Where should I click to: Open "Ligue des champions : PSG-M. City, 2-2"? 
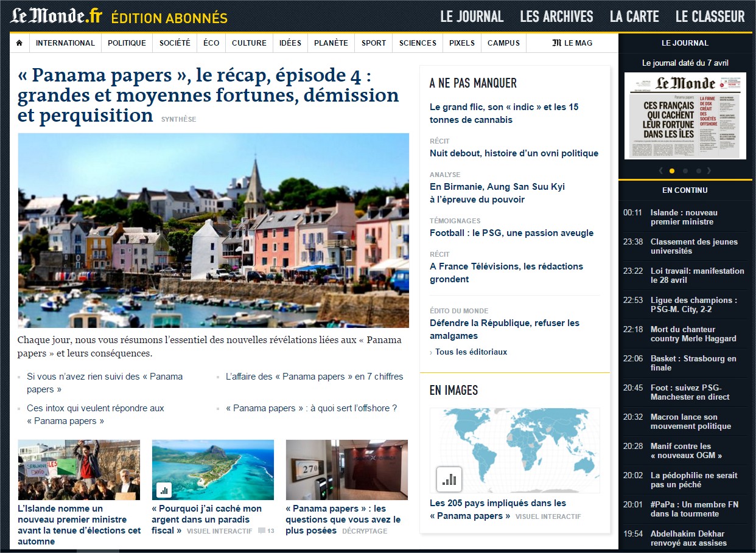694,305
